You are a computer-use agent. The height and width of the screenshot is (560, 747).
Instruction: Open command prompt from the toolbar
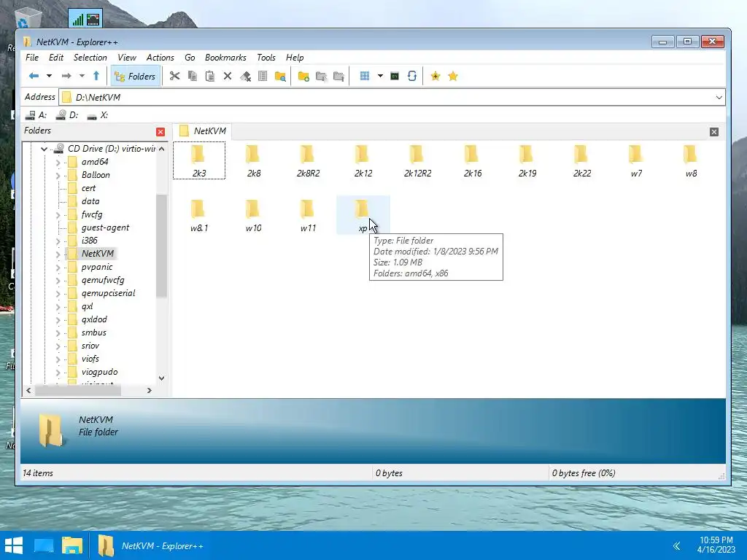395,76
